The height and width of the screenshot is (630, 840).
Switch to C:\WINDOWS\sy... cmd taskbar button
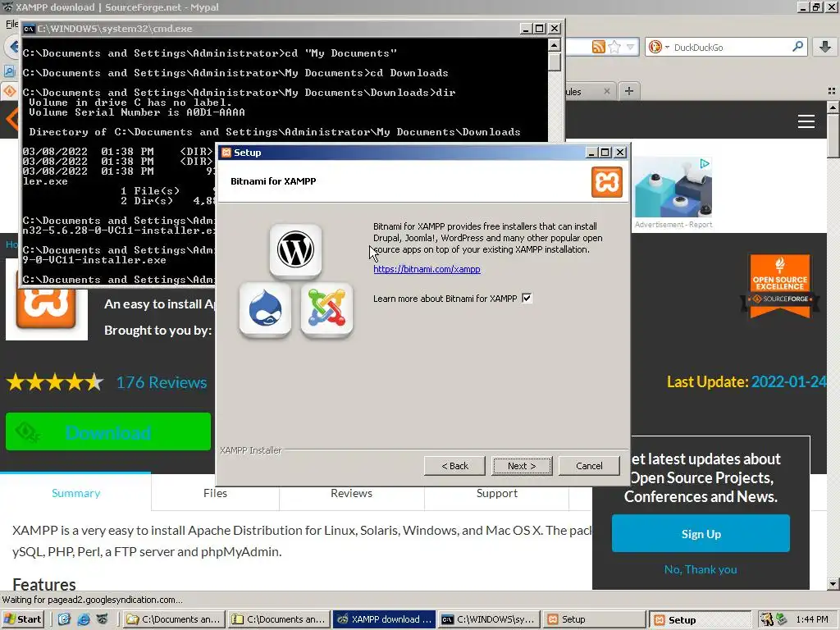pyautogui.click(x=489, y=619)
